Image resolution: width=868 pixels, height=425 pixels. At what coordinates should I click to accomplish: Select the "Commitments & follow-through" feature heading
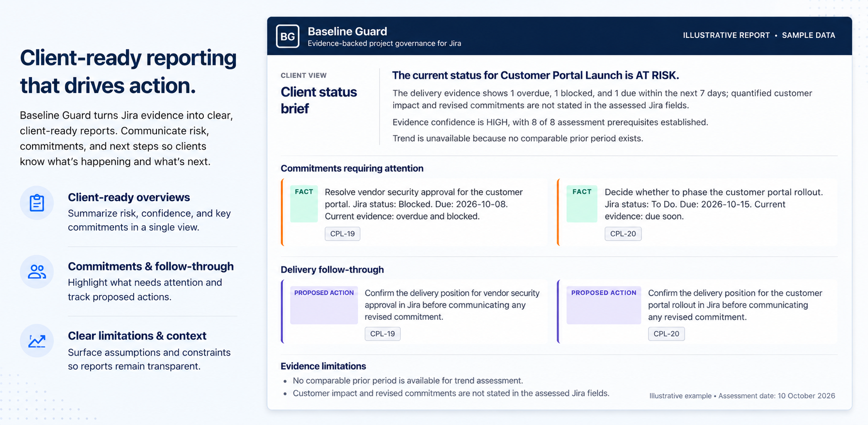tap(151, 267)
